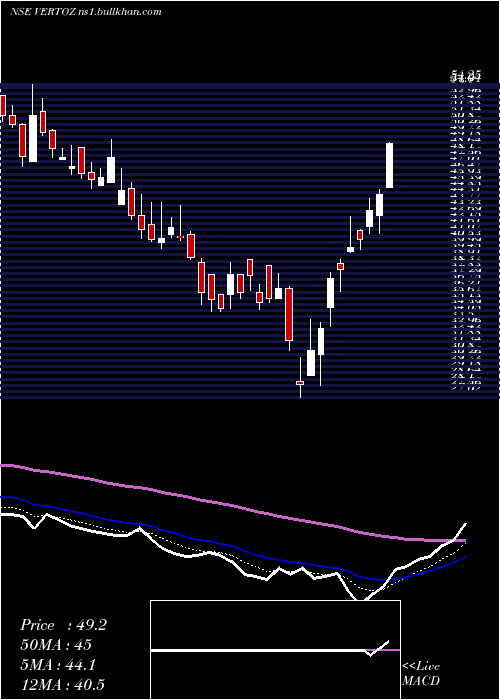Click the 'Price : 49.2' readout
This screenshot has width=500, height=700.
coord(63,625)
